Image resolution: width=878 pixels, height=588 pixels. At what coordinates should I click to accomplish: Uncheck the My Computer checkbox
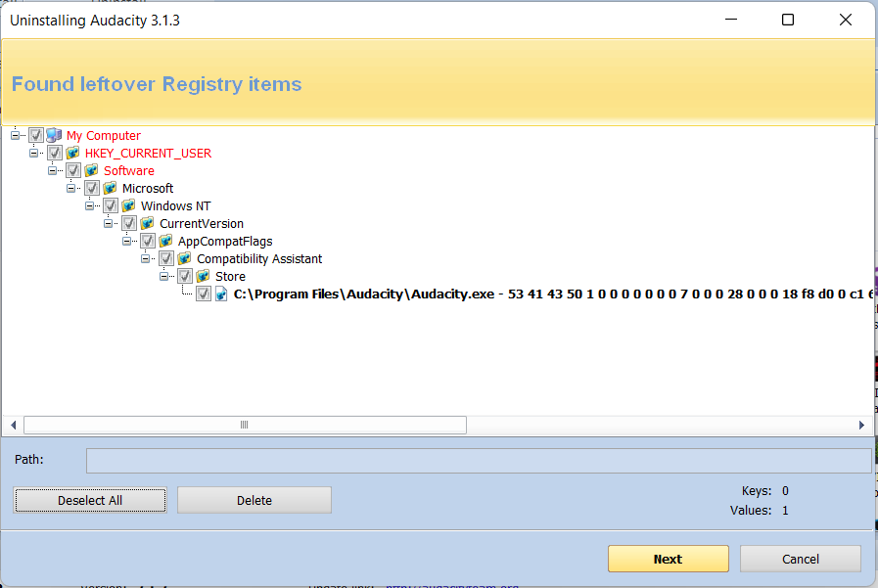[x=36, y=135]
